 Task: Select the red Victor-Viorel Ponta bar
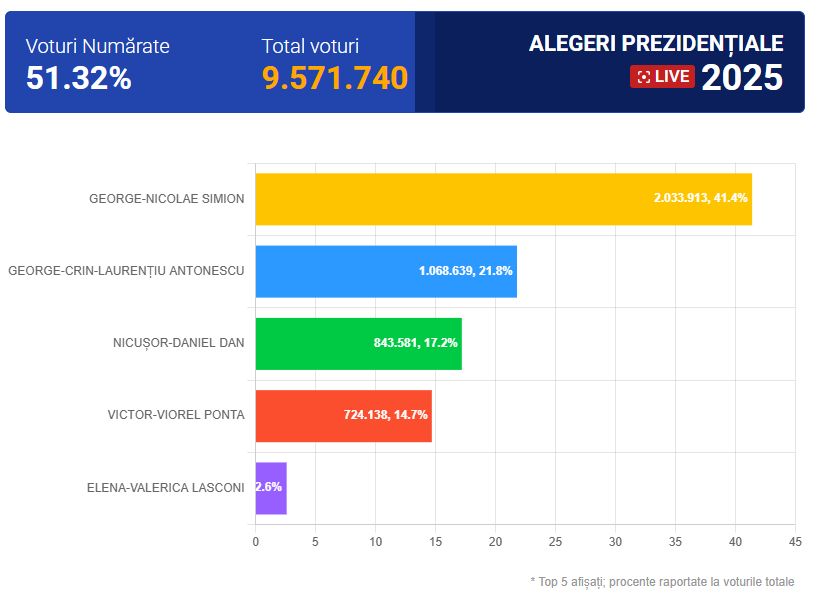pos(298,415)
